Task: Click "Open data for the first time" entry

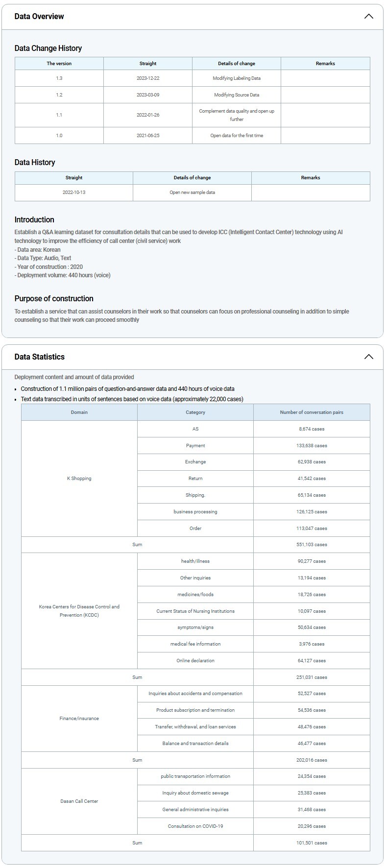Action: (x=237, y=136)
